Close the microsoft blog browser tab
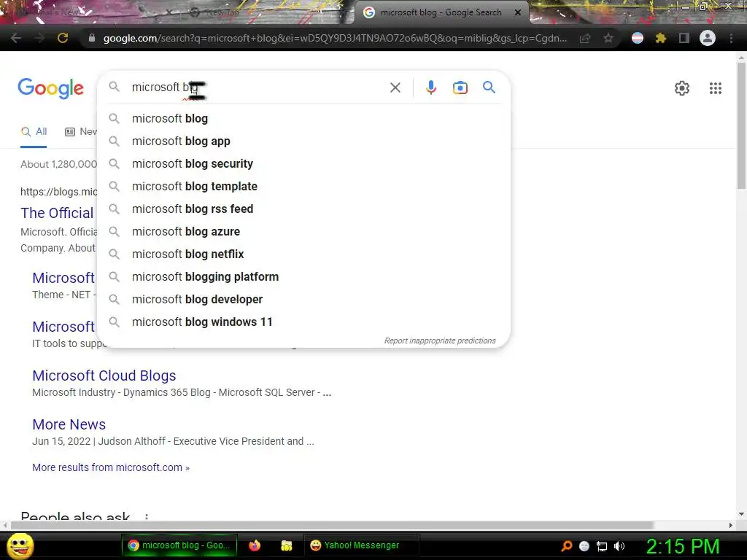 click(518, 12)
